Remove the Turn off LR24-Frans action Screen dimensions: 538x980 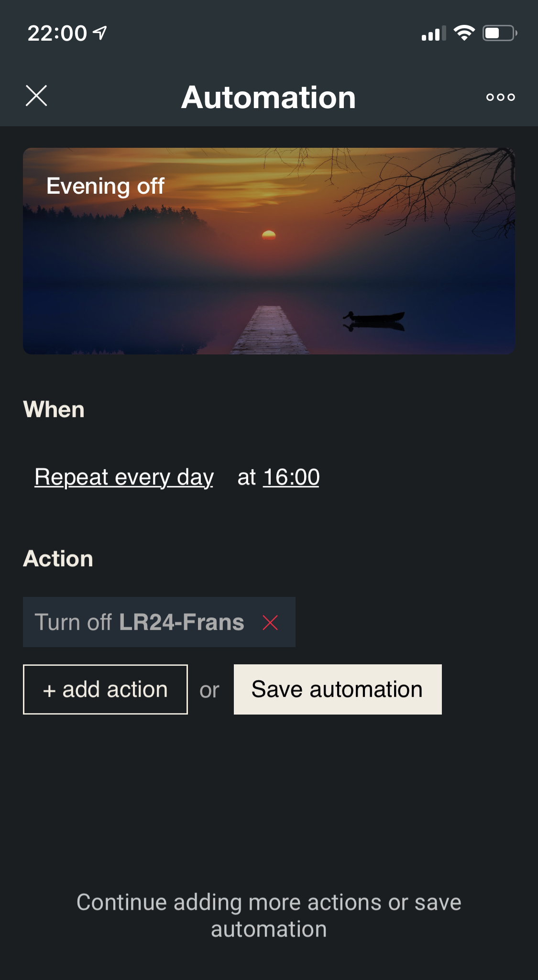[x=270, y=623]
